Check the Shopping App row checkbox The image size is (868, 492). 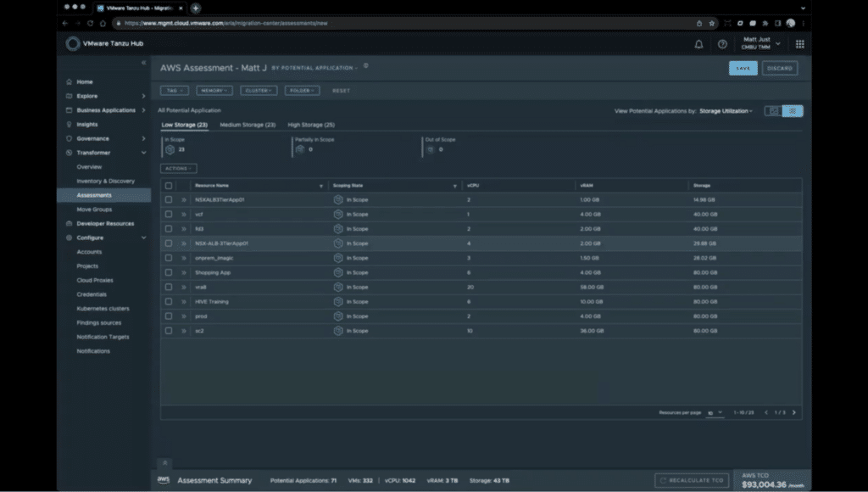point(169,272)
